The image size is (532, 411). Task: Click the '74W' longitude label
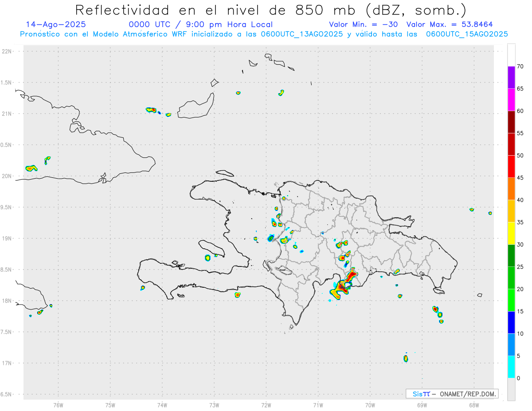[x=162, y=405]
